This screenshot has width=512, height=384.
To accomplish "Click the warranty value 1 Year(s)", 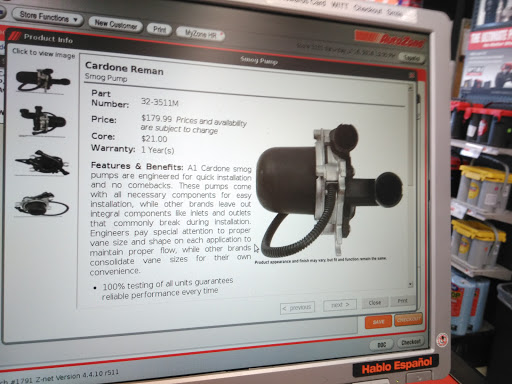I will tap(157, 150).
